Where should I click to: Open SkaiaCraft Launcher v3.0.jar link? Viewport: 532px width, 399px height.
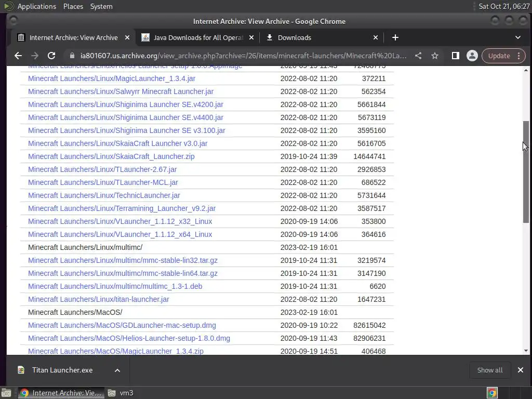pos(118,143)
